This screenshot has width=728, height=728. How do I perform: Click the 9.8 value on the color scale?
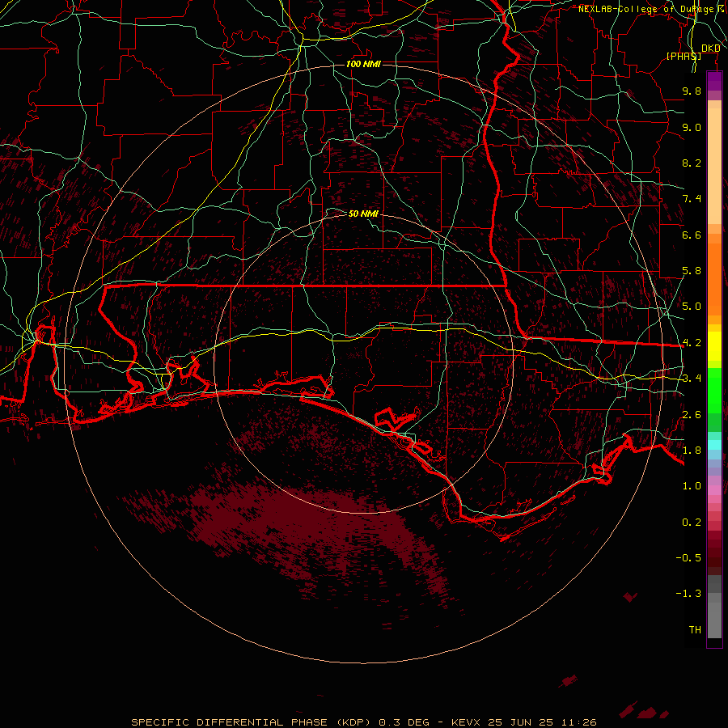click(x=692, y=91)
